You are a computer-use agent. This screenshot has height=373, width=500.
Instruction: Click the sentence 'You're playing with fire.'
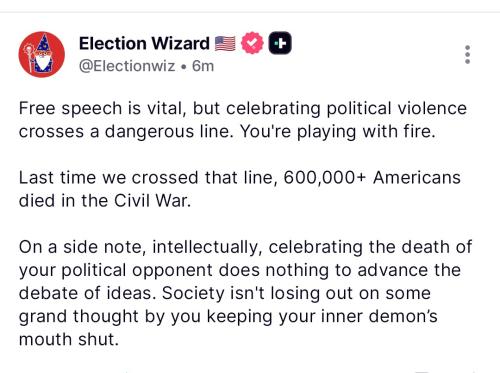pyautogui.click(x=338, y=131)
